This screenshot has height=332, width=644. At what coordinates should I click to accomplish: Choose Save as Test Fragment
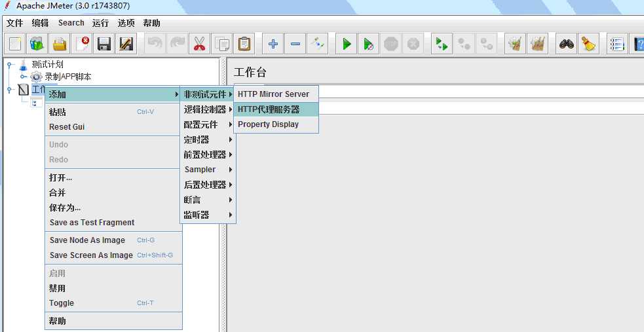(x=113, y=223)
